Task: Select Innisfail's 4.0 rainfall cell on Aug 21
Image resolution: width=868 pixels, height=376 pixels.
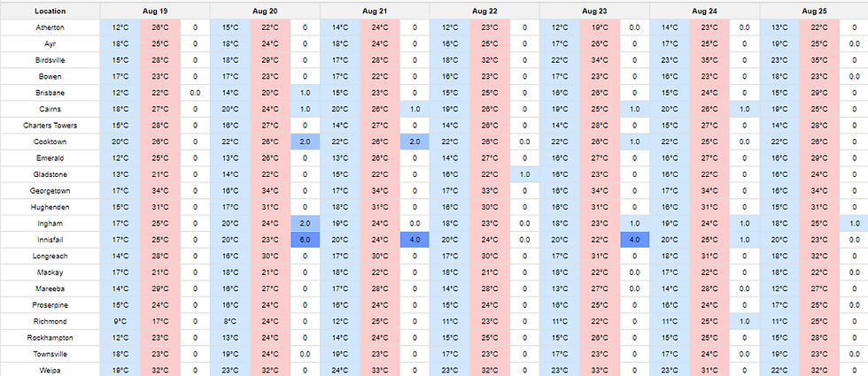Action: click(415, 239)
